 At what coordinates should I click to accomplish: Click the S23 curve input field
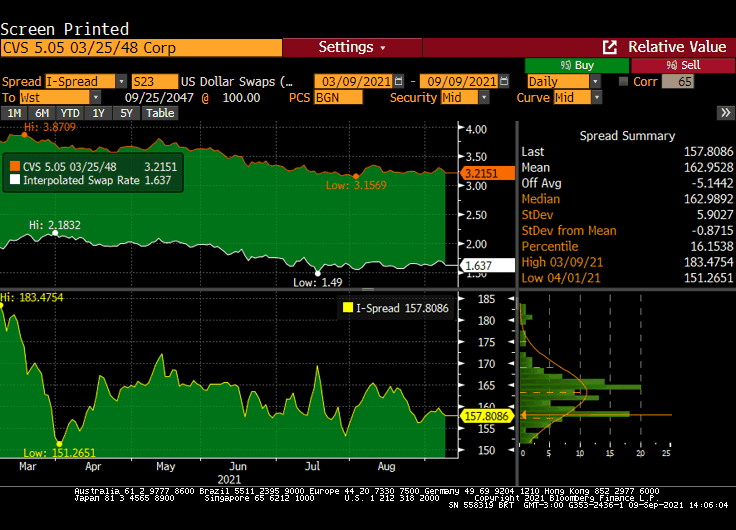coord(155,82)
